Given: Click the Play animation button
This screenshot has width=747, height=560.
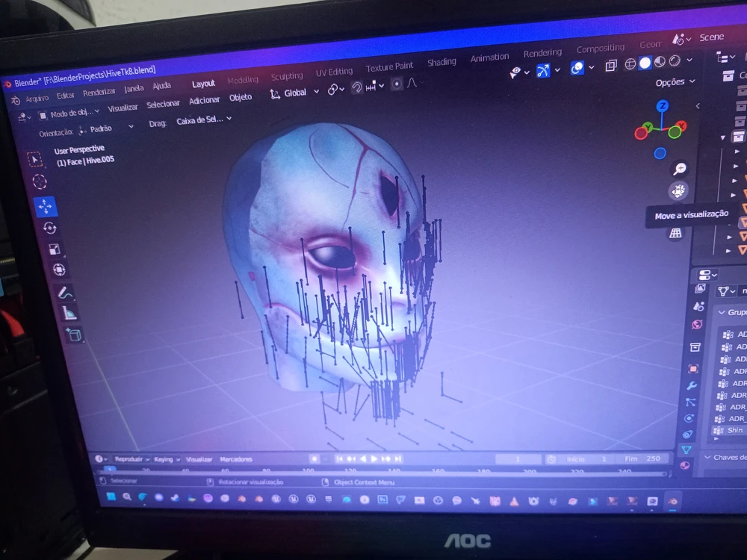Looking at the screenshot, I should point(373,458).
